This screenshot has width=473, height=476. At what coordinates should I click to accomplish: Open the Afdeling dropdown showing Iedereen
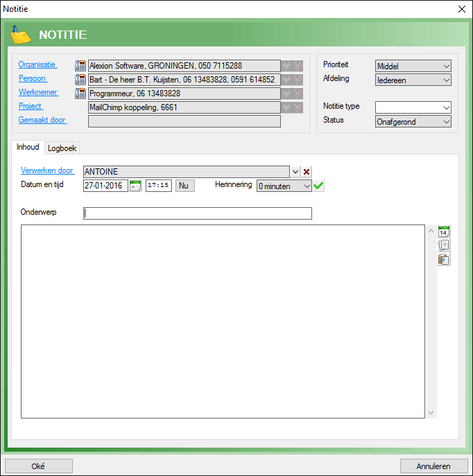413,80
